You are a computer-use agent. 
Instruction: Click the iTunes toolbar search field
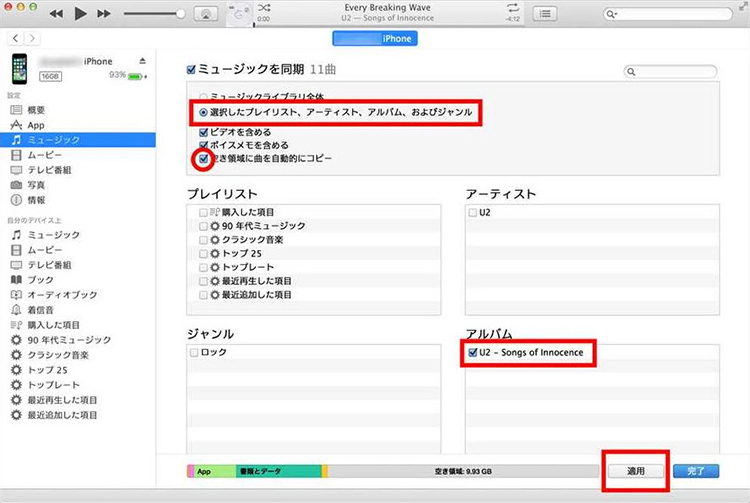668,14
